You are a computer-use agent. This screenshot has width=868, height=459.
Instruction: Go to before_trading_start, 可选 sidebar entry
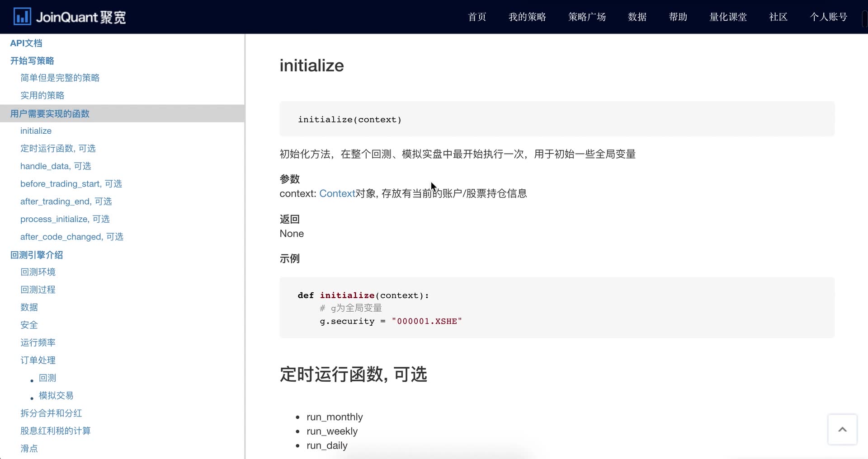coord(71,183)
